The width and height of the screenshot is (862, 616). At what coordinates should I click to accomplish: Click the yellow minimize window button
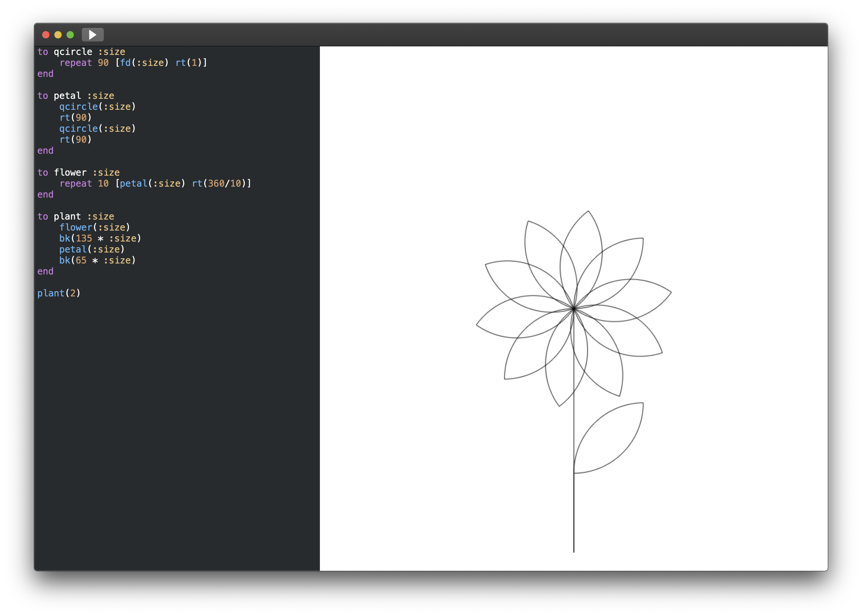[x=58, y=35]
